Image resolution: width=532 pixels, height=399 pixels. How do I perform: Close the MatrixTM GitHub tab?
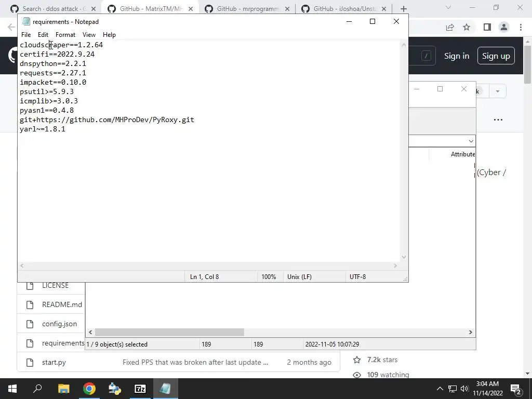(x=191, y=9)
